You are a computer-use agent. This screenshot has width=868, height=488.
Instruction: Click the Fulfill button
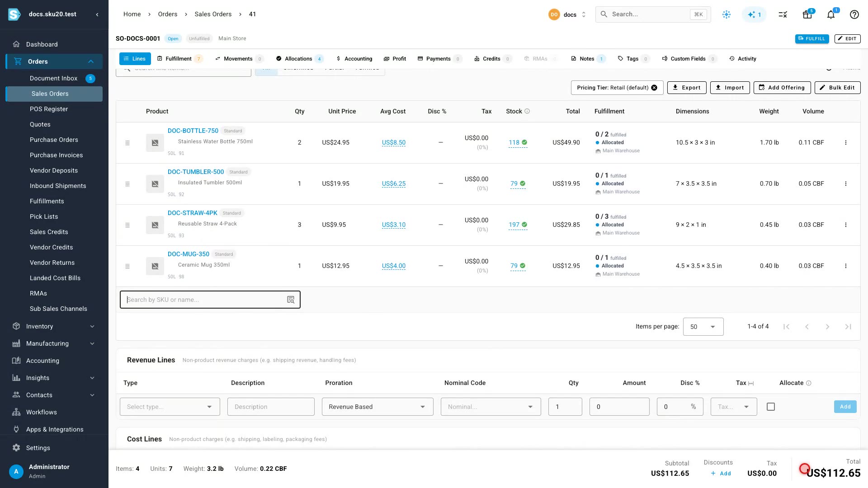coord(812,39)
